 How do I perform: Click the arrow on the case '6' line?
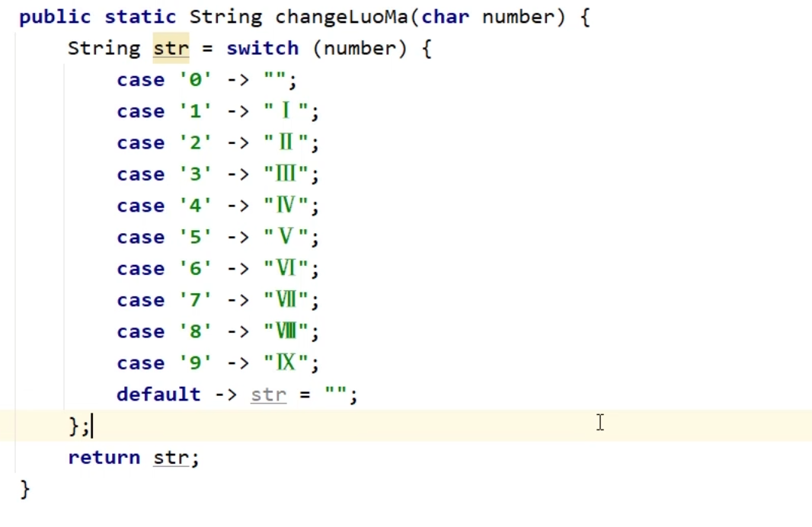tap(238, 270)
